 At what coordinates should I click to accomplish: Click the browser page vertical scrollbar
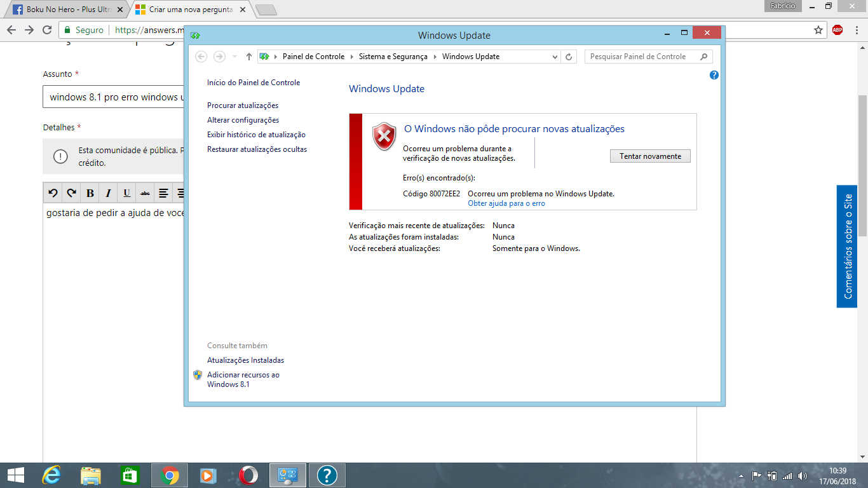pyautogui.click(x=862, y=166)
